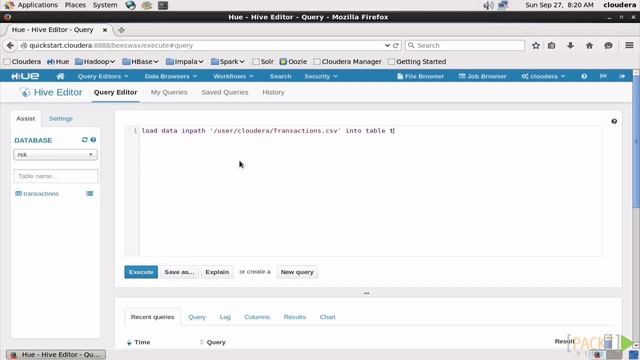This screenshot has width=640, height=360.
Task: Open a new Firefox tab
Action: [x=121, y=30]
